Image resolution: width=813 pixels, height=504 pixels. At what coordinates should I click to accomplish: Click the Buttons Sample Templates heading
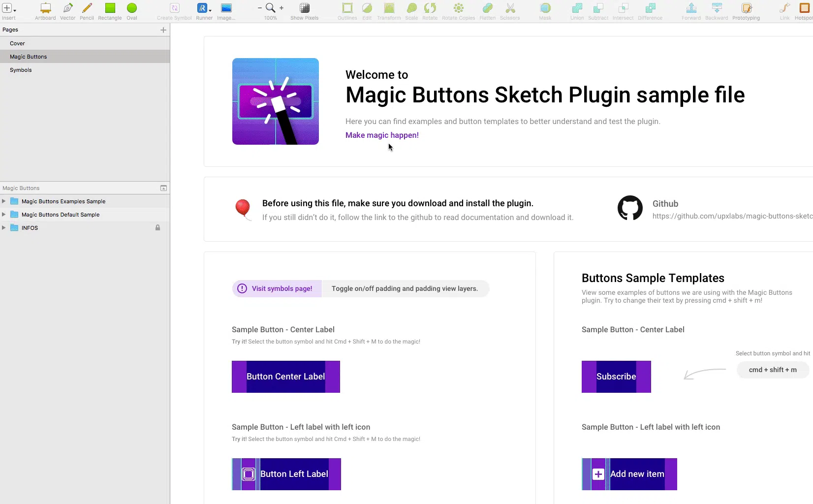coord(653,278)
